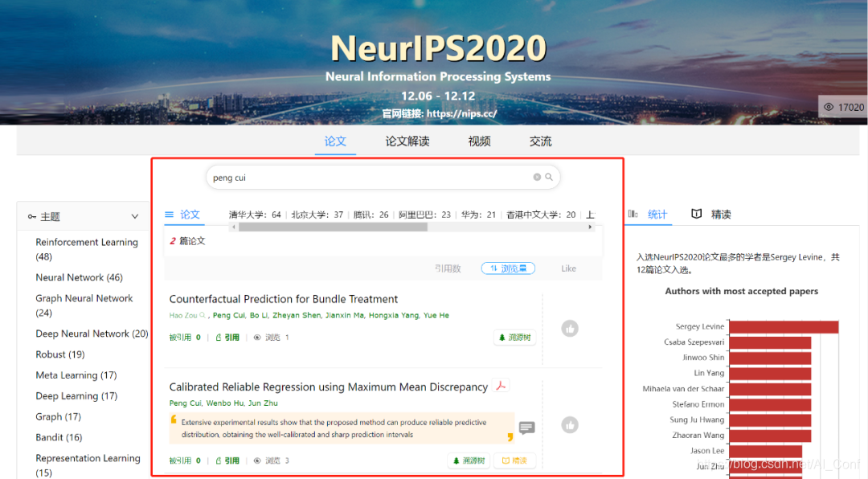
Task: Open comment bubble icon beside paper abstract
Action: click(527, 428)
